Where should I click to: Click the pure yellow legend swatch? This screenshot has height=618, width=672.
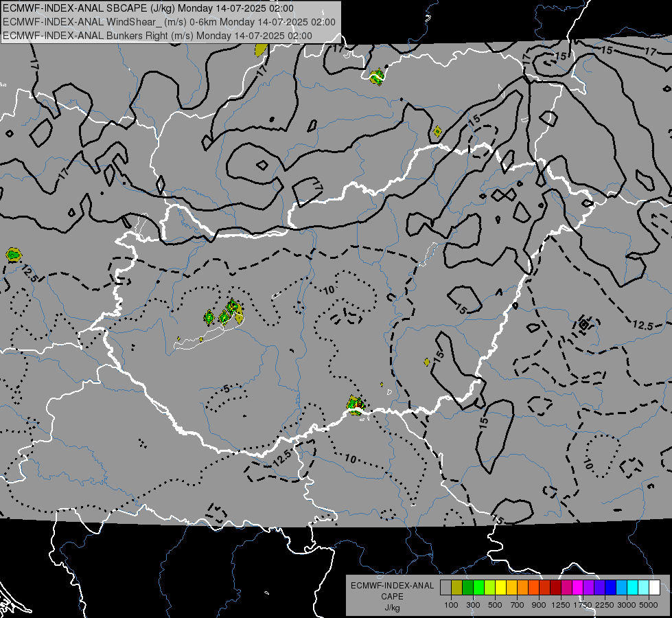500,587
